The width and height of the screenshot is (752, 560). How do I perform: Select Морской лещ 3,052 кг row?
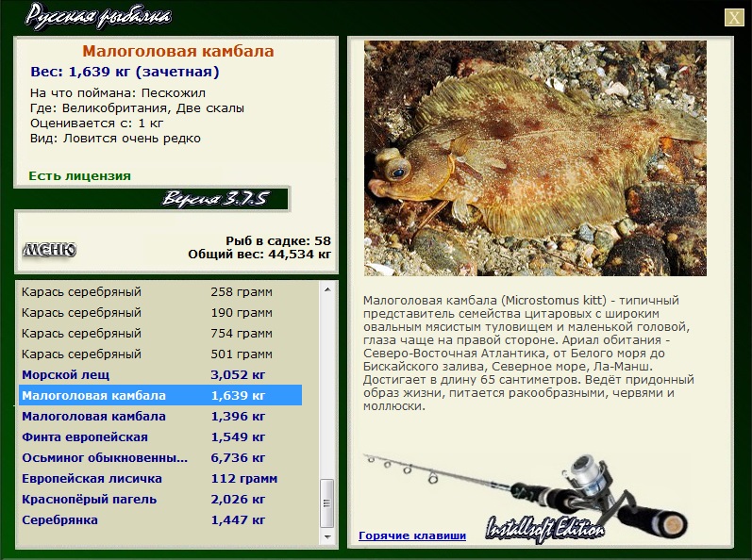tap(160, 374)
